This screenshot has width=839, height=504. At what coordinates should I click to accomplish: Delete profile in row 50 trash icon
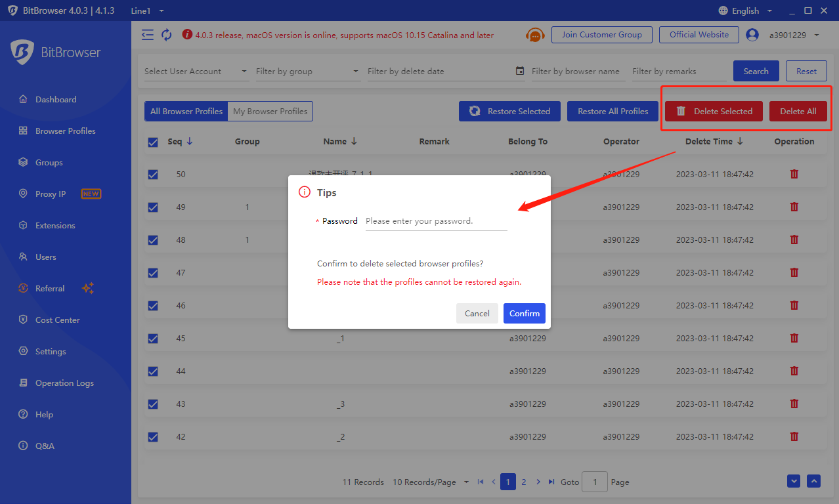coord(794,174)
